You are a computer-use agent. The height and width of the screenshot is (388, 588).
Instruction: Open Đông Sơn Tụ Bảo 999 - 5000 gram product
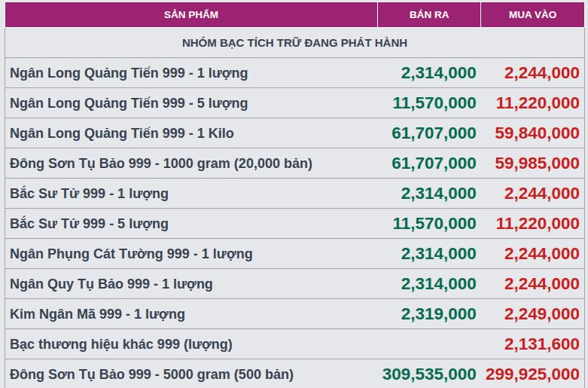point(151,374)
